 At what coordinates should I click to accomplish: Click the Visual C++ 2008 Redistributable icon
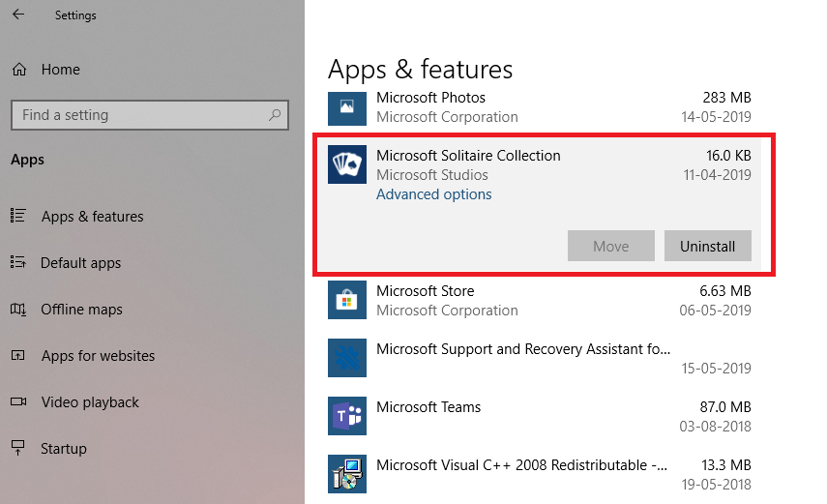pyautogui.click(x=346, y=474)
